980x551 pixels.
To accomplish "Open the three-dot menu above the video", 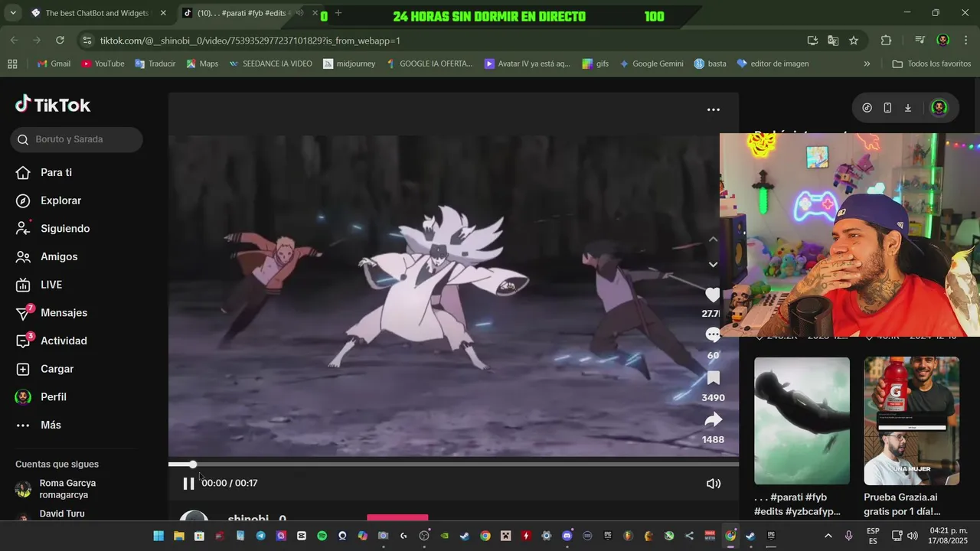I will click(714, 109).
